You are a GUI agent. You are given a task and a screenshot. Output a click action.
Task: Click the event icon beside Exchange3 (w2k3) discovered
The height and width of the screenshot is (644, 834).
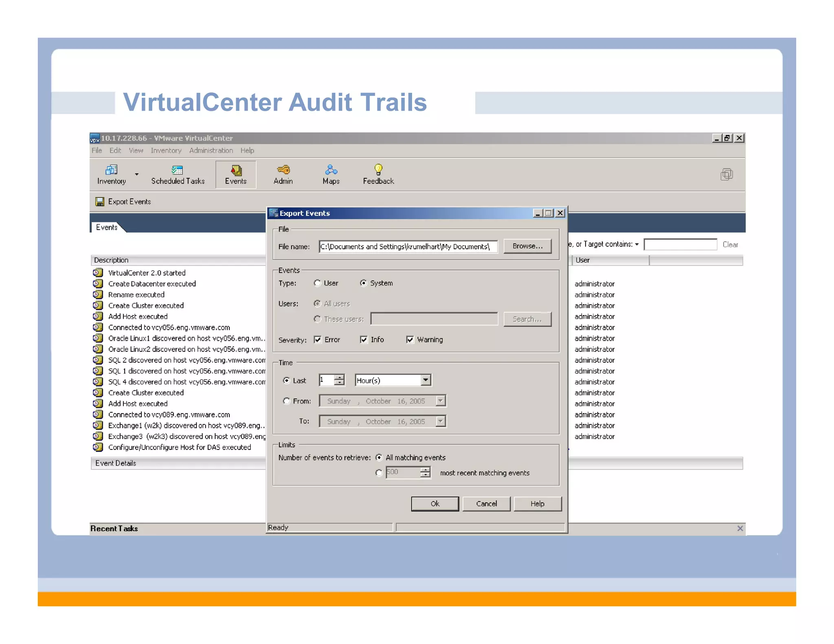98,436
